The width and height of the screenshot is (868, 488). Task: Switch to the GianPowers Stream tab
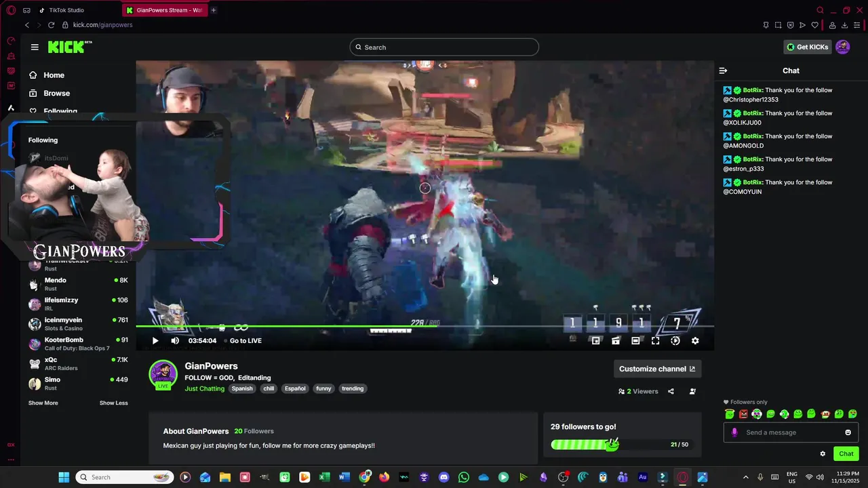[165, 10]
